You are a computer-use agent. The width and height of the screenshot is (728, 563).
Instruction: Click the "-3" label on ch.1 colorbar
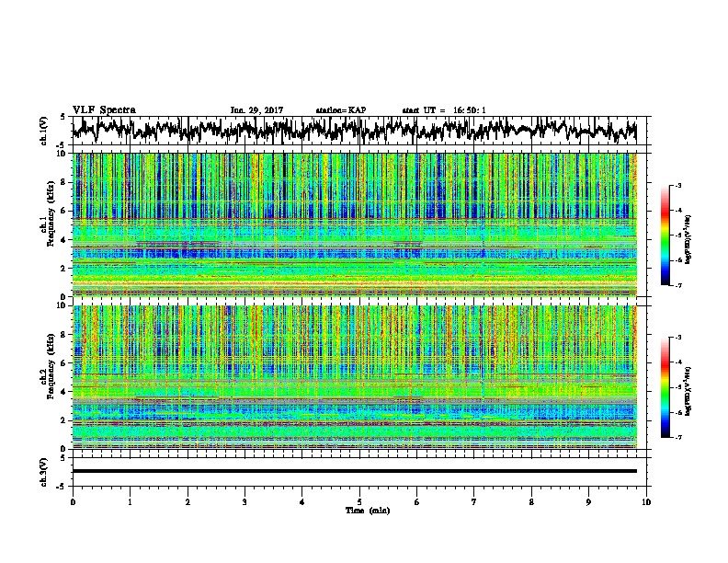tap(678, 185)
